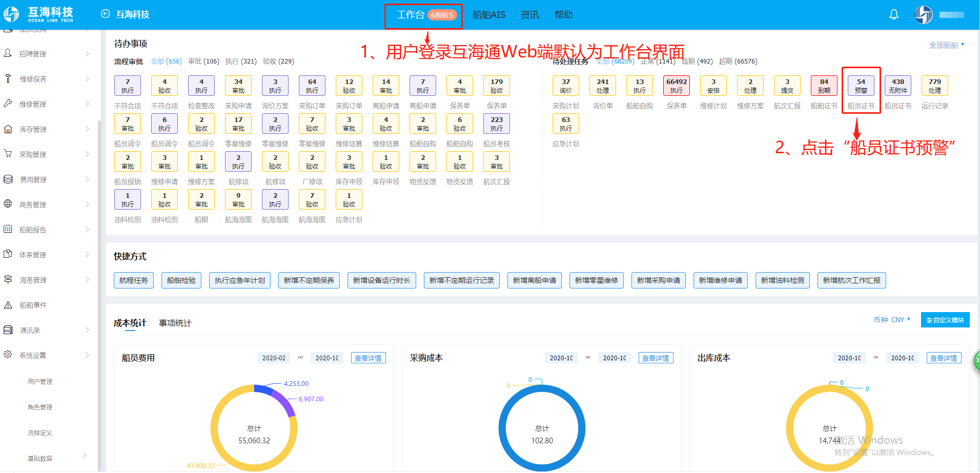Open 流程定义 in the sidebar
The width and height of the screenshot is (980, 473).
point(40,433)
